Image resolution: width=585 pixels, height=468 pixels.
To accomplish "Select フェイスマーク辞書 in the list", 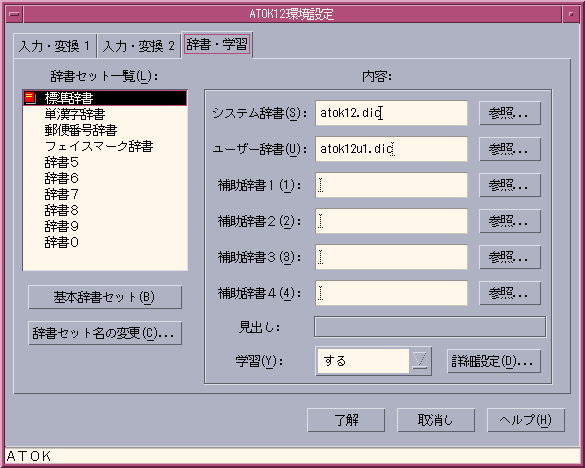I will pos(105,146).
